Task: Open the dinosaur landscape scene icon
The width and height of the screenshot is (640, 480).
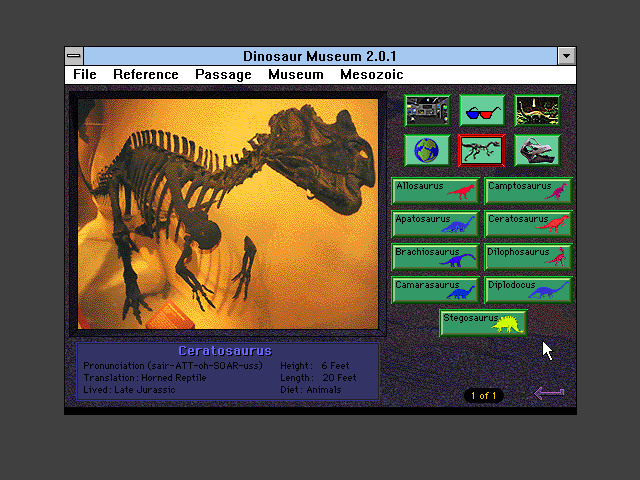Action: coord(537,110)
